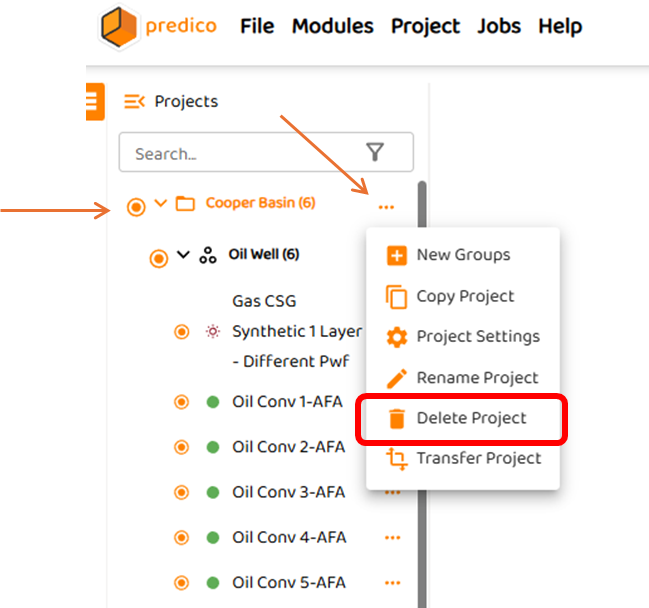Select radio button for Oil Conv 1-AFA
Viewport: 649px width, 608px height.
182,403
